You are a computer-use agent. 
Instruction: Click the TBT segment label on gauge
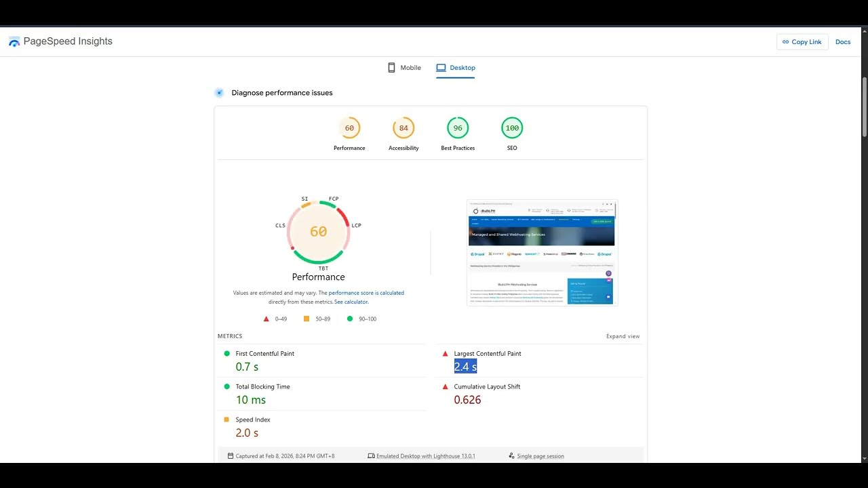(x=323, y=268)
